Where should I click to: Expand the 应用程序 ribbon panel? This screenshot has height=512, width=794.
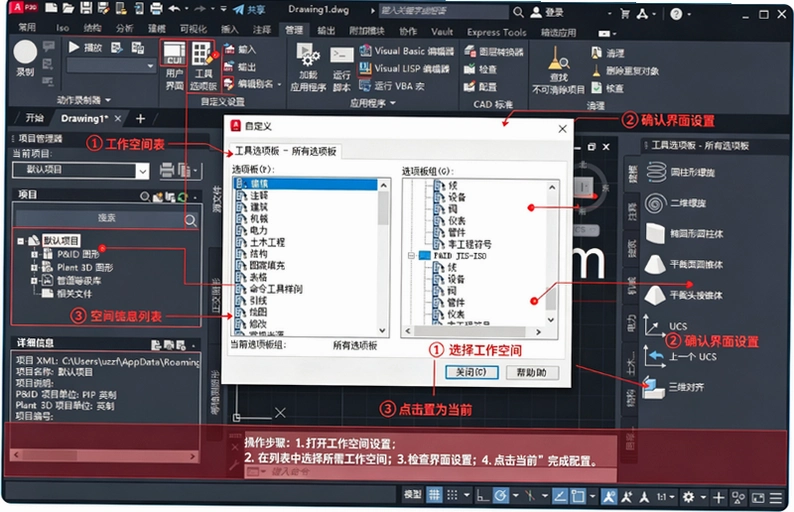click(373, 103)
